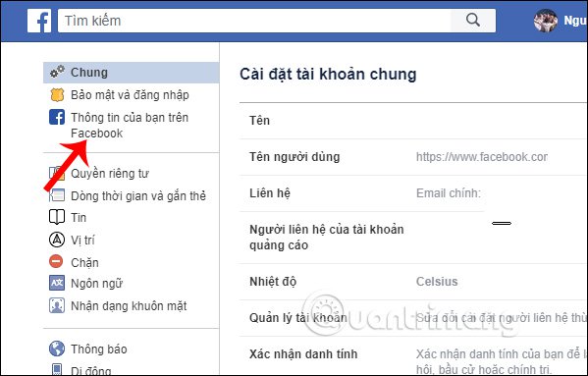Click the Facebook icon beside Thông tin của bạn

tap(57, 118)
